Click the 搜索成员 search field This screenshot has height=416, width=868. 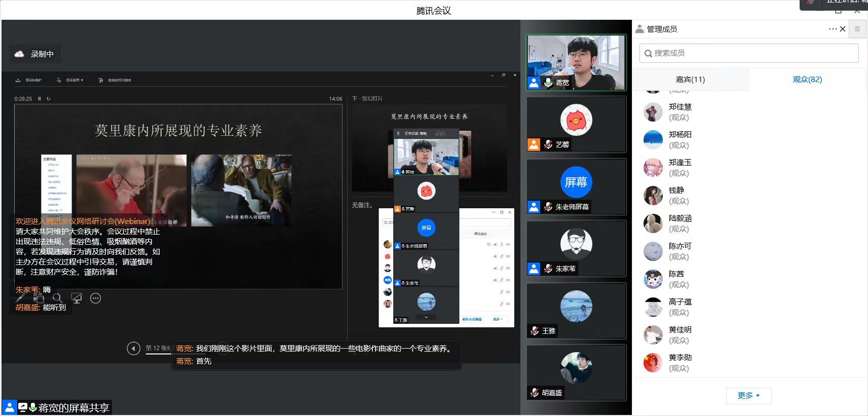coord(749,53)
